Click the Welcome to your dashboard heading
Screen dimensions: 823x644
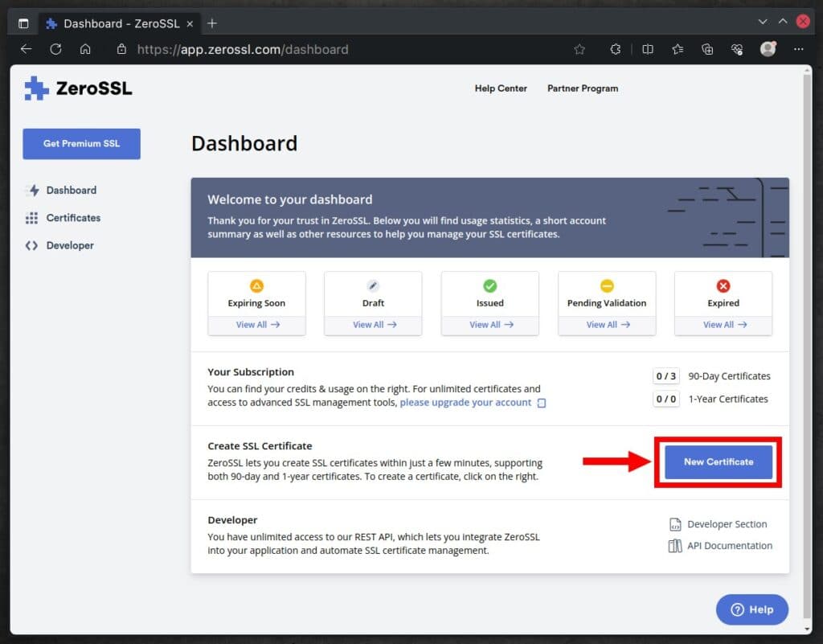290,199
